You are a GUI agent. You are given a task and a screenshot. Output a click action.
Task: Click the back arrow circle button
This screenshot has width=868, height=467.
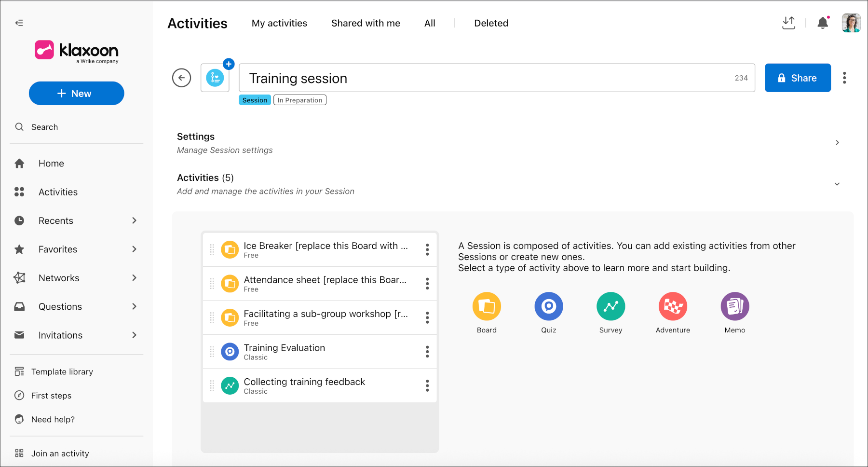click(x=182, y=78)
